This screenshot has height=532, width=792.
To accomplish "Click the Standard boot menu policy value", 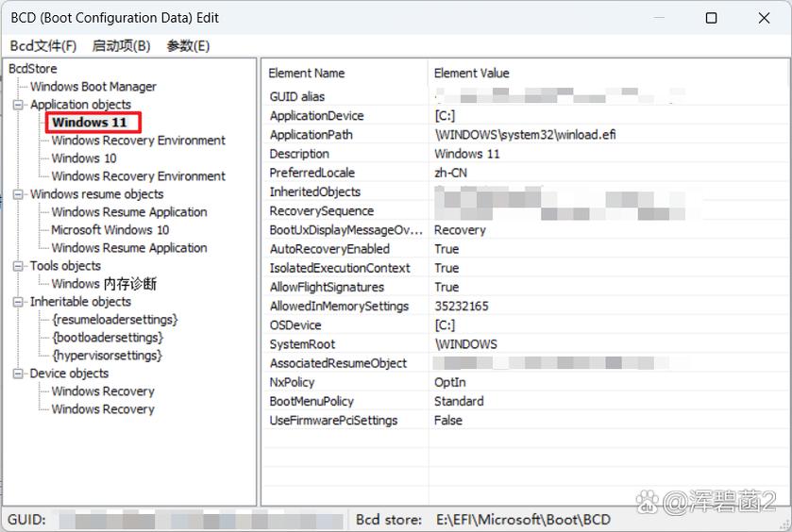I will pyautogui.click(x=459, y=401).
